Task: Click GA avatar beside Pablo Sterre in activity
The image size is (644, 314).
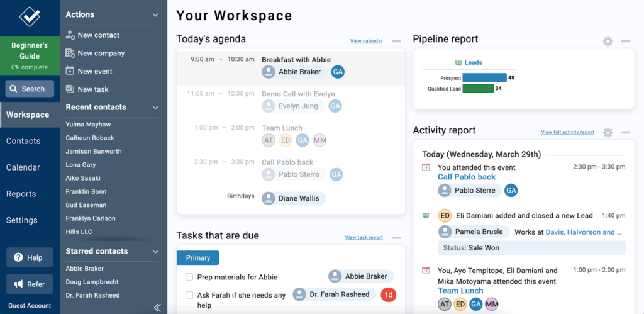Action: (511, 190)
